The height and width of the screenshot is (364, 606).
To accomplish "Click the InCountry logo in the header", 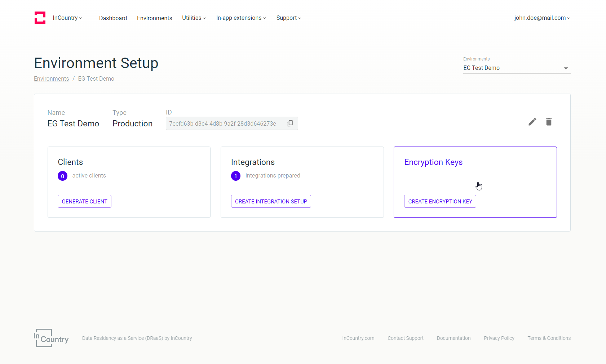I will 40,17.
